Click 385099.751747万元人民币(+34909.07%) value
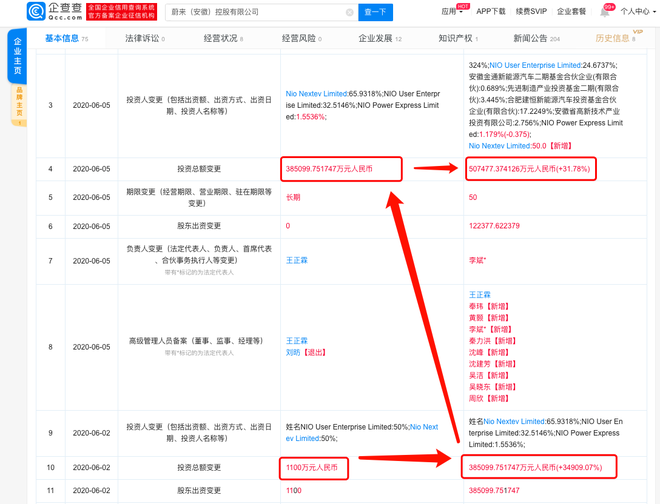660x504 pixels. pos(535,467)
